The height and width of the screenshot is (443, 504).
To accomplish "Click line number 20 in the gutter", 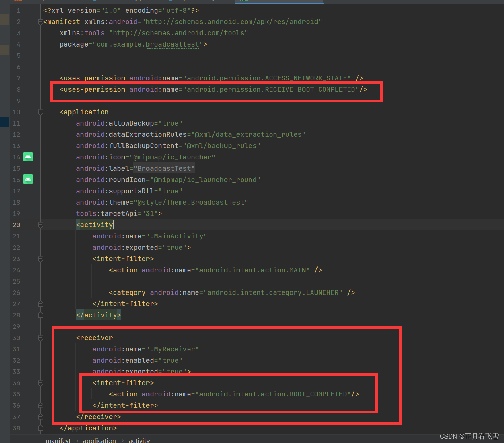I will (16, 225).
